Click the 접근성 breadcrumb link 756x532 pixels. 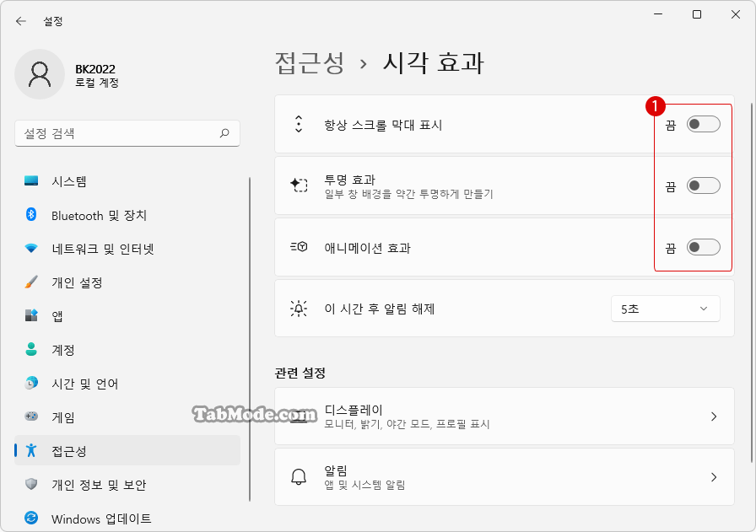[x=310, y=63]
